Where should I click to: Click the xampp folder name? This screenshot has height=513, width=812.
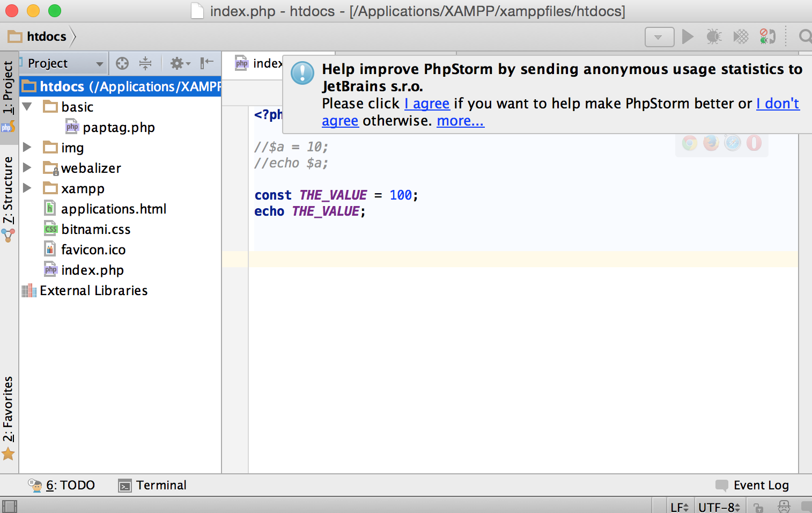point(83,189)
